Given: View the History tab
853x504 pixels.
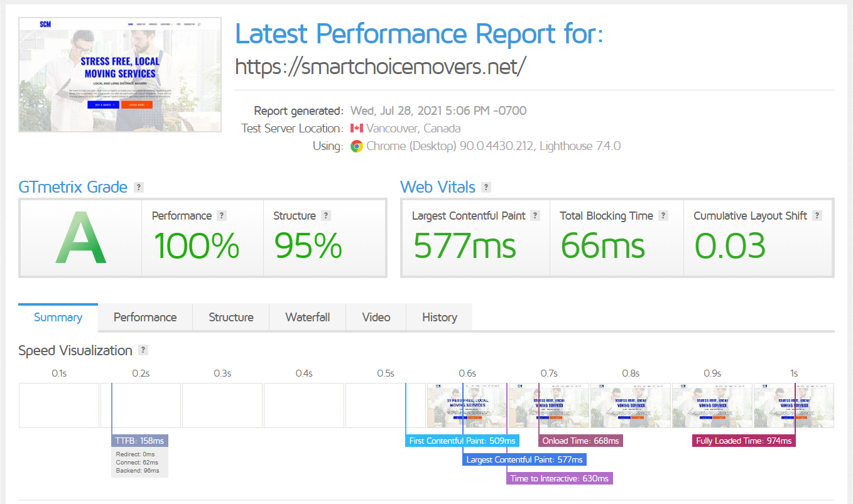Looking at the screenshot, I should coord(439,317).
